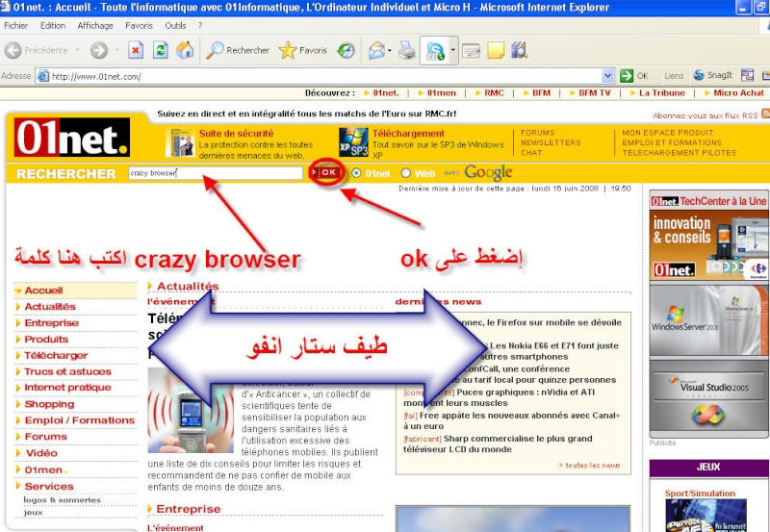
Task: Expand the Mail icon dropdown arrow
Action: 390,50
